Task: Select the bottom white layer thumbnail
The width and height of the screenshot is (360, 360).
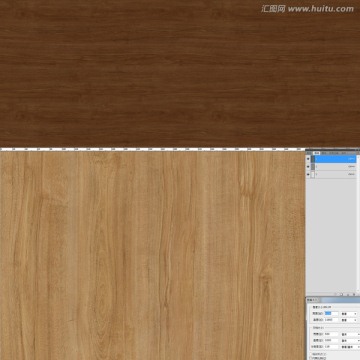Action: click(x=313, y=175)
